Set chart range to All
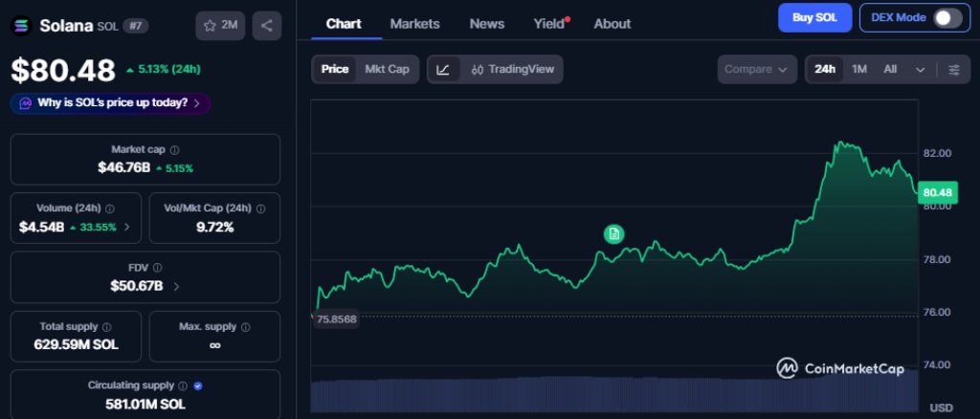 pyautogui.click(x=890, y=69)
